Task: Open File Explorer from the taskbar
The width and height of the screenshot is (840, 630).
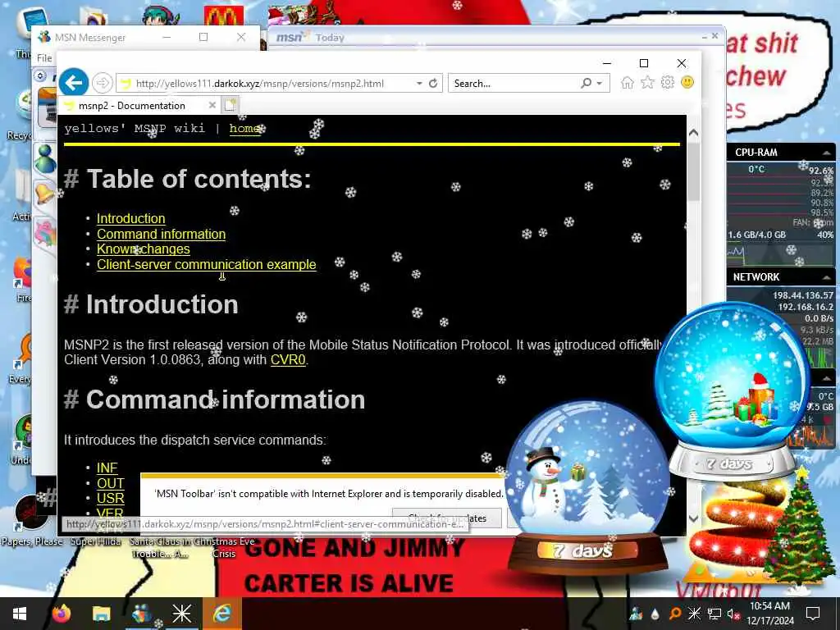Action: tap(101, 614)
